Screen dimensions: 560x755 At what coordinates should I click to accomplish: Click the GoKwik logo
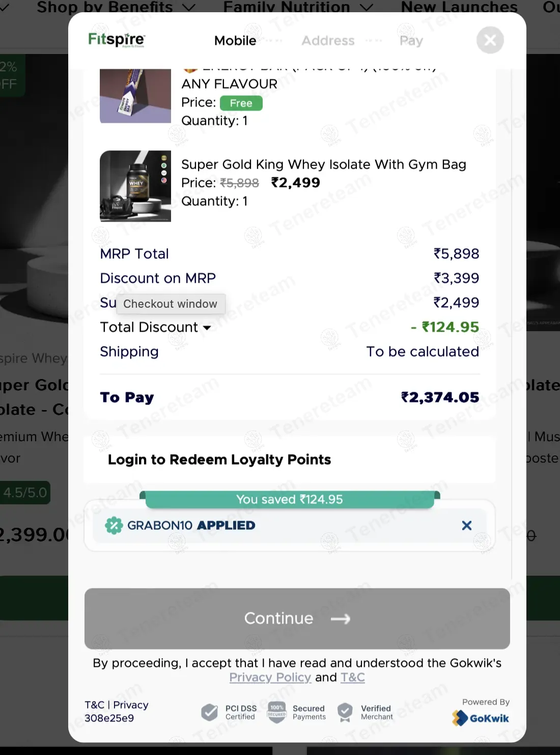(x=480, y=718)
